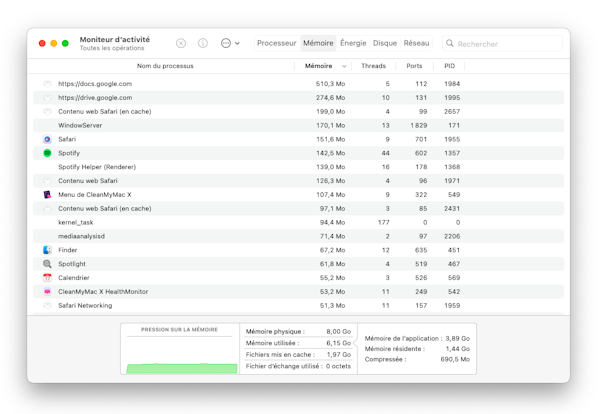The height and width of the screenshot is (414, 608).
Task: Open the process info (i) toolbar icon
Action: [x=203, y=43]
